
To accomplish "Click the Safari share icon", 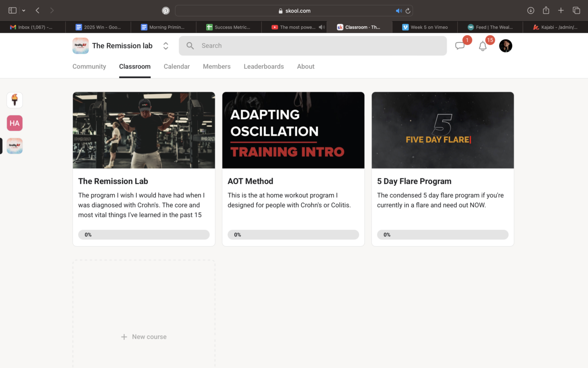I will click(x=546, y=11).
